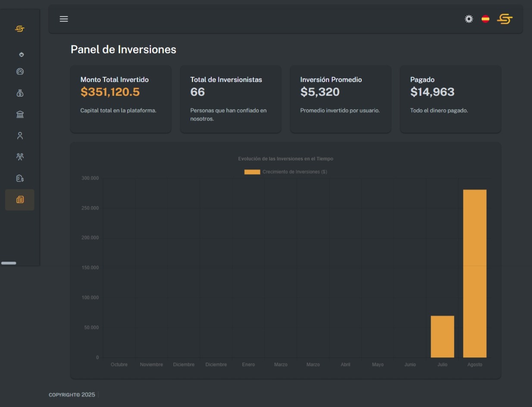
Task: Toggle light mode with the sun icon
Action: click(x=469, y=19)
